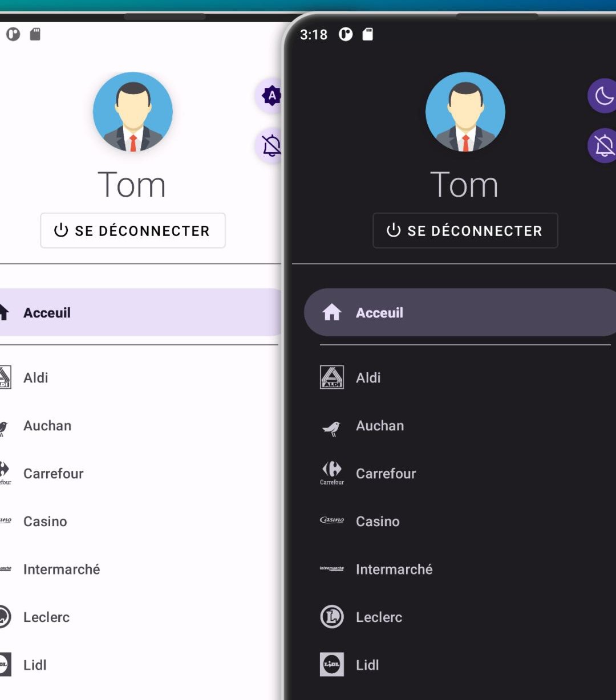Screen dimensions: 616x700
Task: Toggle dark mode moon icon in dark drawer
Action: [x=602, y=96]
